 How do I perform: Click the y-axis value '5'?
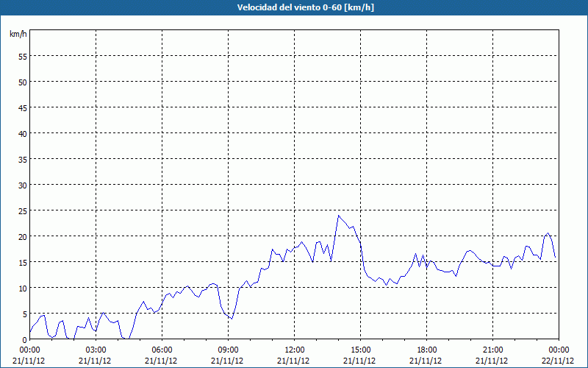25,314
